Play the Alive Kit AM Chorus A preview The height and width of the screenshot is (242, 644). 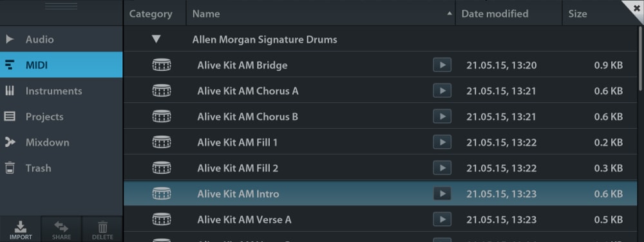coord(442,91)
